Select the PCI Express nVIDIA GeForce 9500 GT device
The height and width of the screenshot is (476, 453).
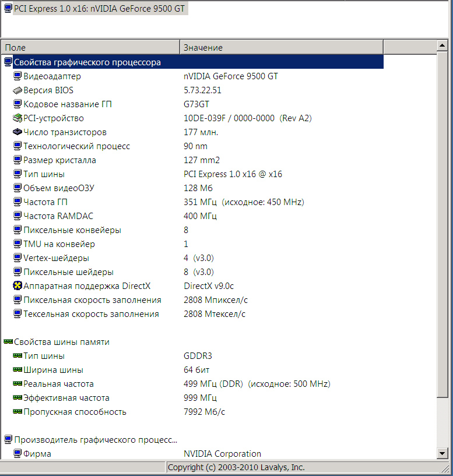pyautogui.click(x=99, y=9)
